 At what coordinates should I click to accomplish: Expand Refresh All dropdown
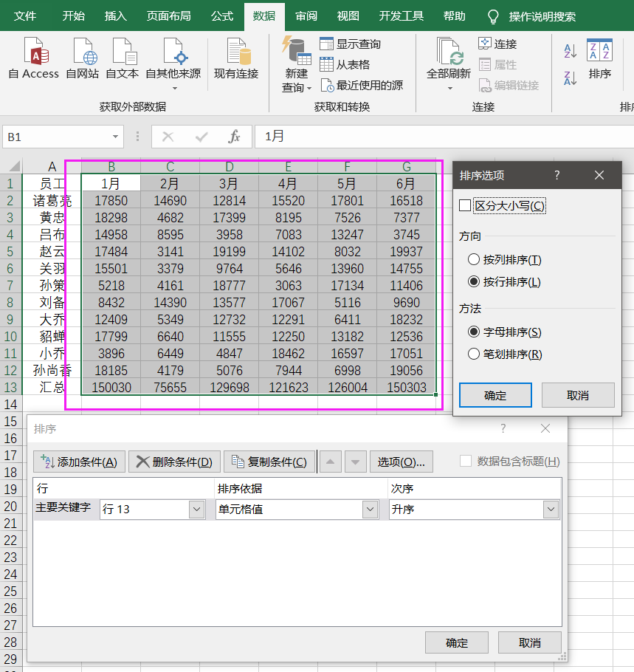(x=449, y=89)
